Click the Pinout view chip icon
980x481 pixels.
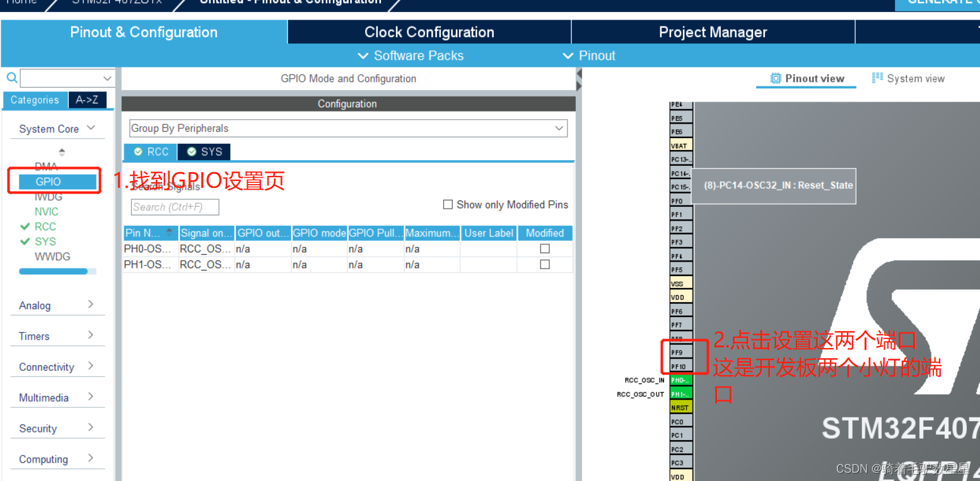pos(776,78)
